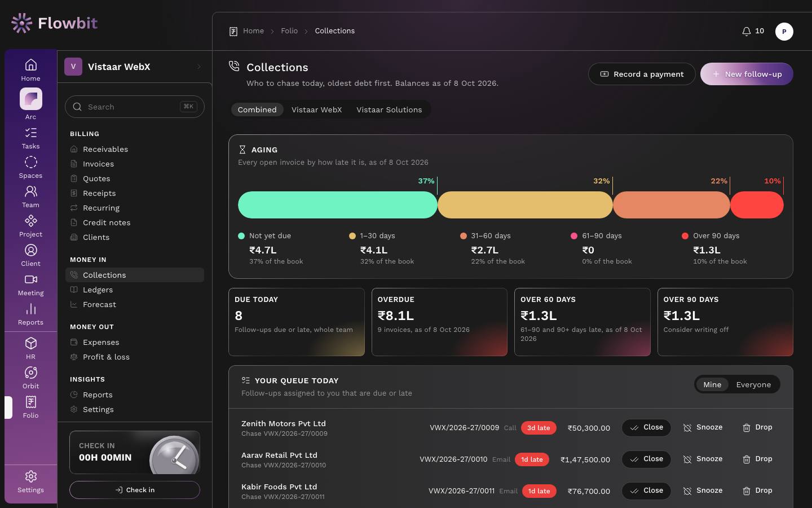Open Profit & loss
Image resolution: width=812 pixels, height=508 pixels.
coord(135,357)
